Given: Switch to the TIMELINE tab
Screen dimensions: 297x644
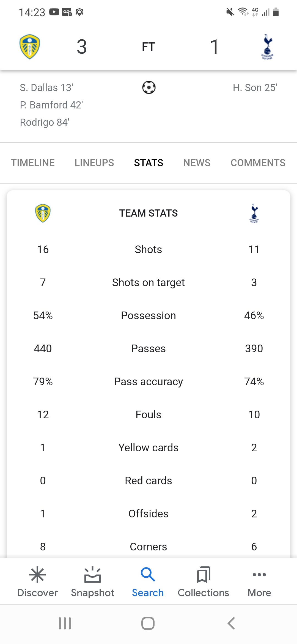Looking at the screenshot, I should (x=33, y=163).
